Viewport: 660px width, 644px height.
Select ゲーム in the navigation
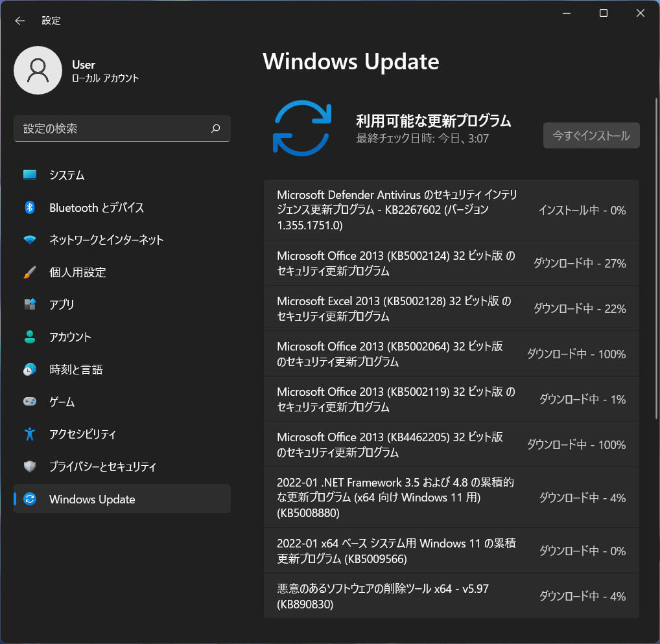122,402
